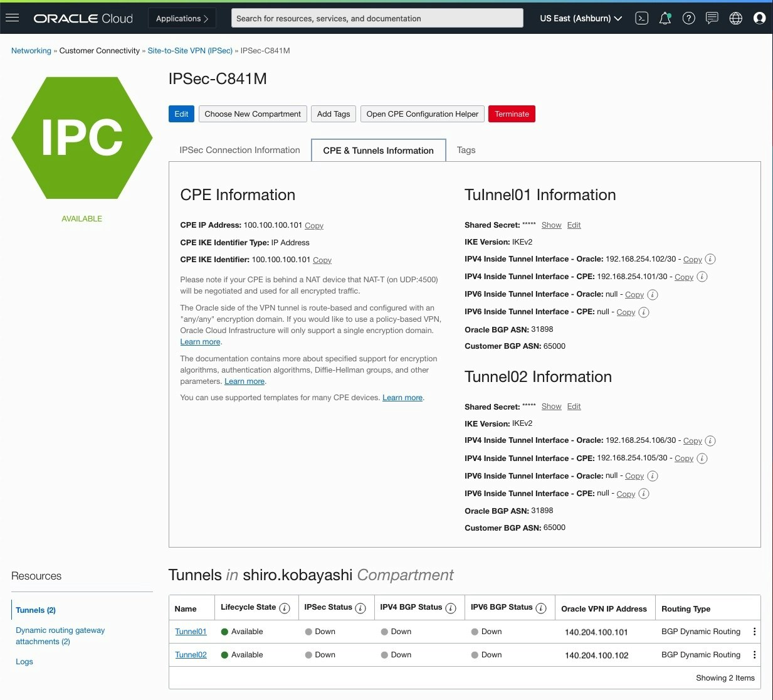Open actions menu for Tunnel02 row
The image size is (773, 700).
tap(754, 655)
